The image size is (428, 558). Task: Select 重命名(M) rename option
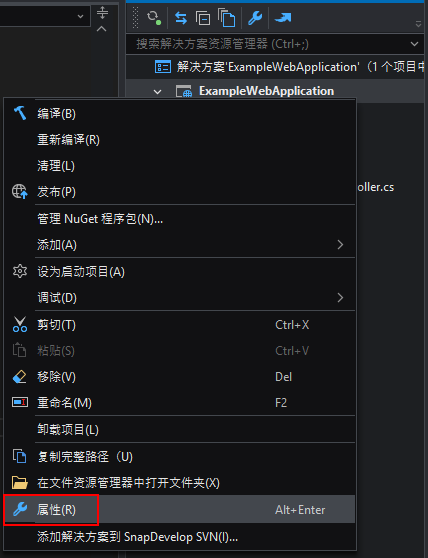click(x=179, y=403)
